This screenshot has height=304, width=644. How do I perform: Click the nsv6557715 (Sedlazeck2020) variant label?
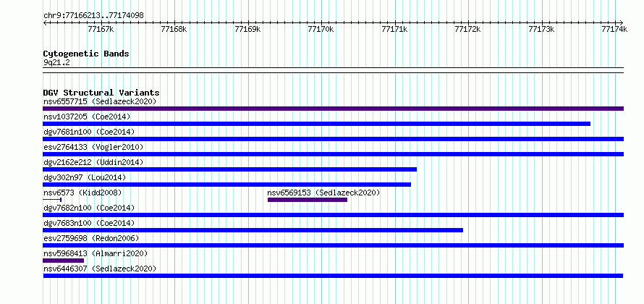tap(100, 101)
